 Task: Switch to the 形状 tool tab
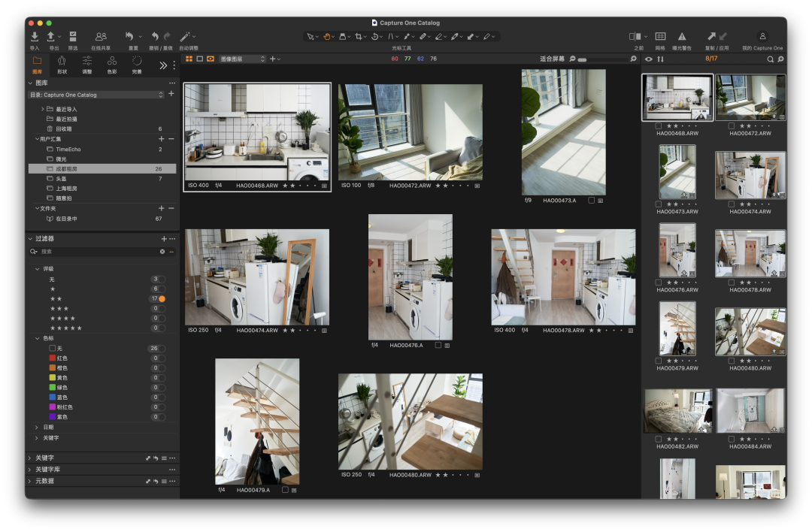click(x=62, y=65)
